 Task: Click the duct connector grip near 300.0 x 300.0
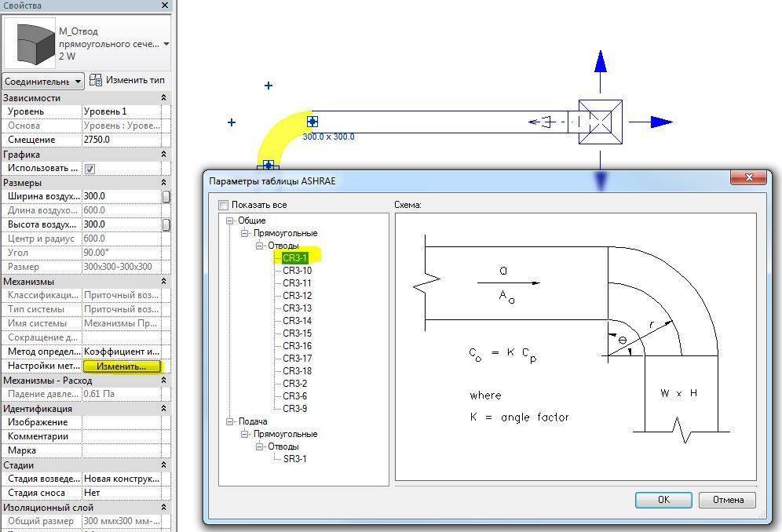click(312, 121)
